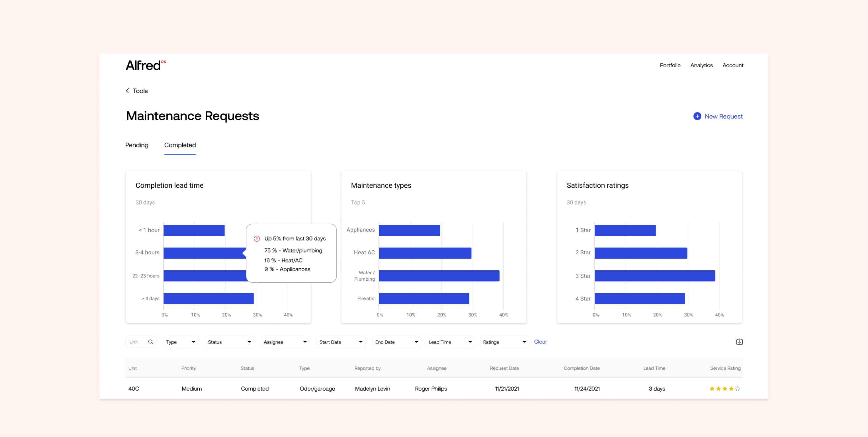
Task: Click the Water / Plumbing bar in chart
Action: (439, 276)
